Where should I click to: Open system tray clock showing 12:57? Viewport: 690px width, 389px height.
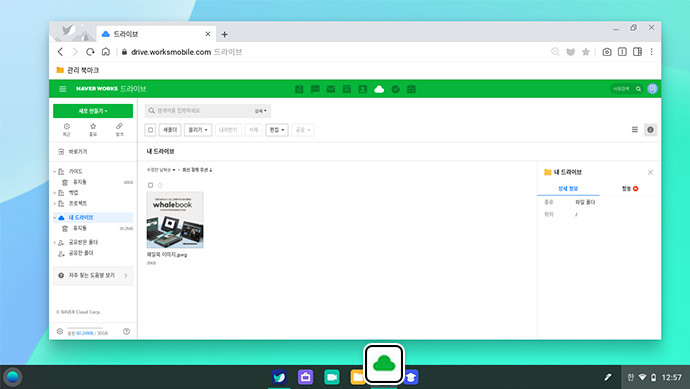(672, 378)
